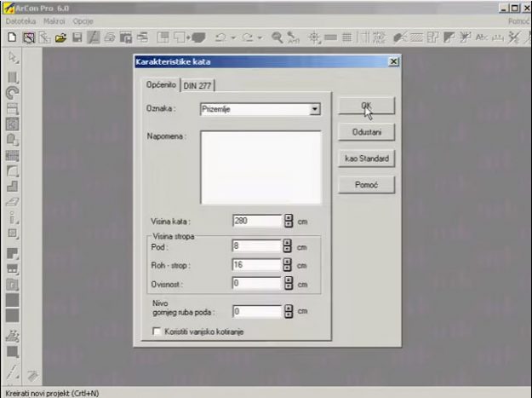
Task: Click the Odustani button
Action: [366, 132]
